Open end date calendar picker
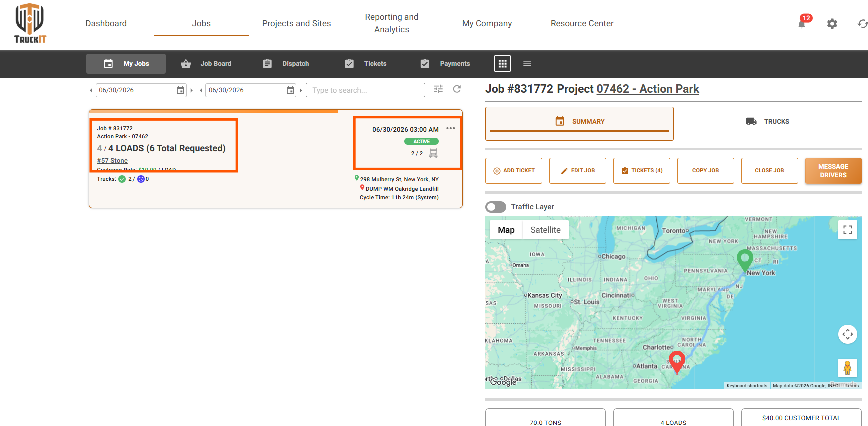Image resolution: width=868 pixels, height=426 pixels. click(290, 90)
